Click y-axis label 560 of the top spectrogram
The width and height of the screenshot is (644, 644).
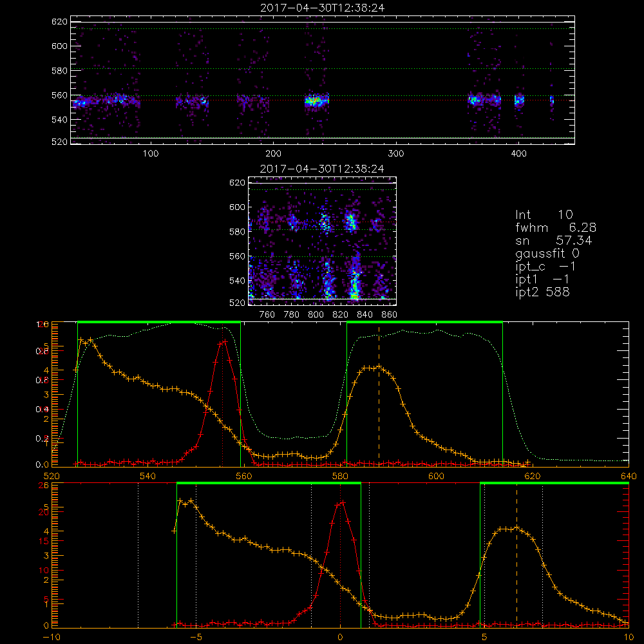(x=59, y=95)
